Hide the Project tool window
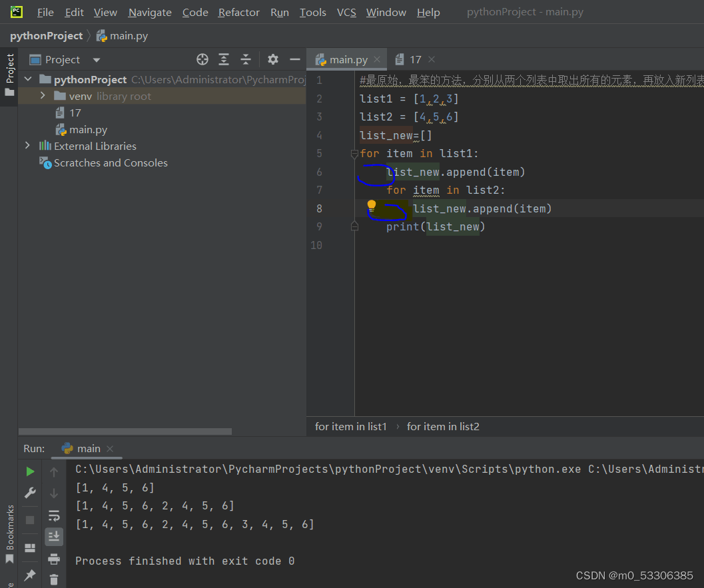The image size is (704, 588). tap(295, 59)
